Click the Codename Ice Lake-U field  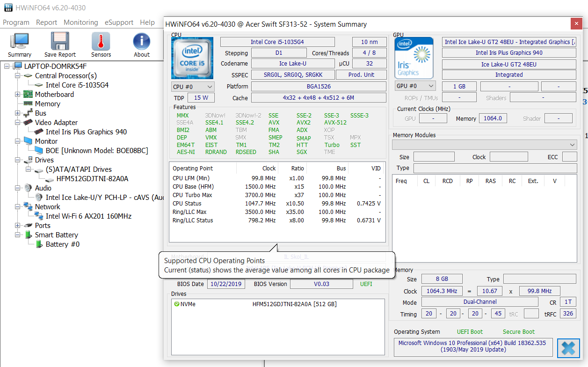pos(293,64)
